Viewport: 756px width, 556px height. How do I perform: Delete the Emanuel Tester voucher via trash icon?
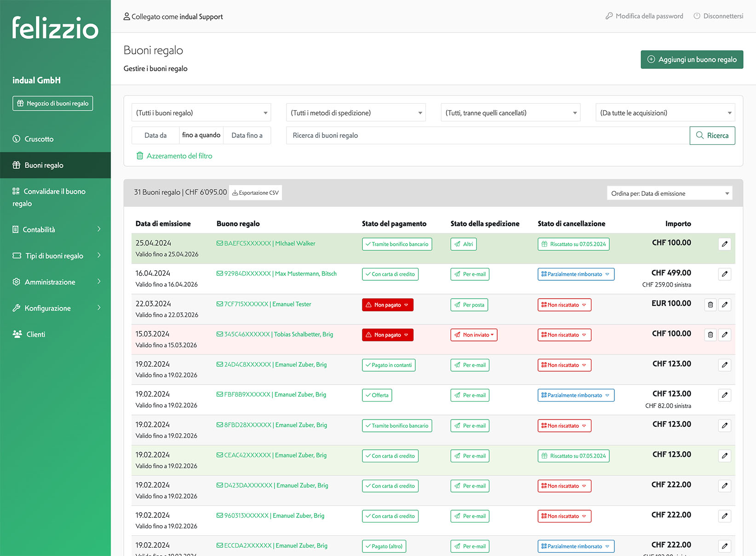[x=710, y=305]
